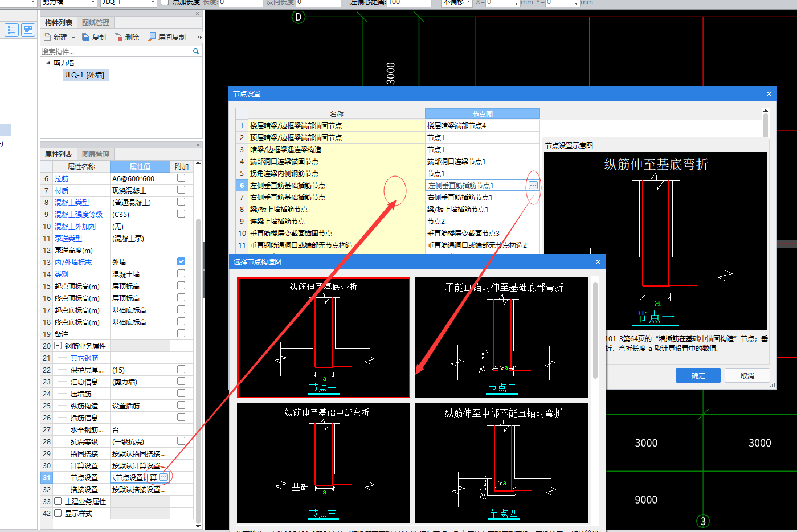This screenshot has height=532, width=797.
Task: Click the 垂直筋楼层变截面节点3 cell
Action: pyautogui.click(x=482, y=233)
